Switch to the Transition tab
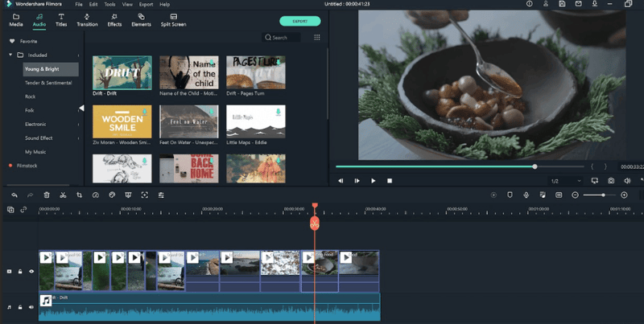Image resolution: width=644 pixels, height=324 pixels. 87,19
